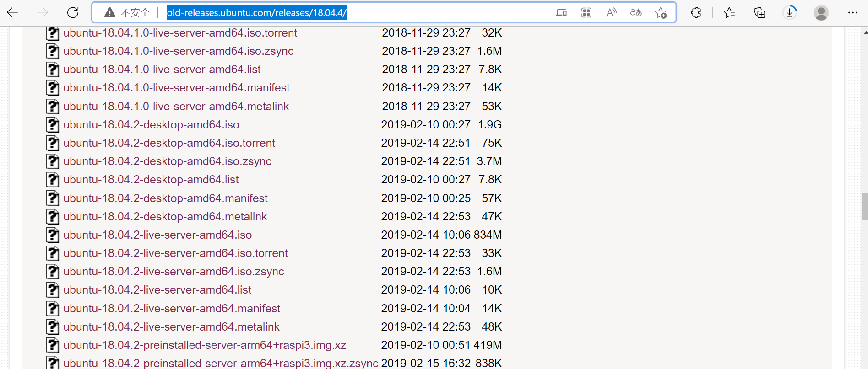Open ubuntu-18.04.2-desktop-amd64.metalink link

tap(165, 217)
